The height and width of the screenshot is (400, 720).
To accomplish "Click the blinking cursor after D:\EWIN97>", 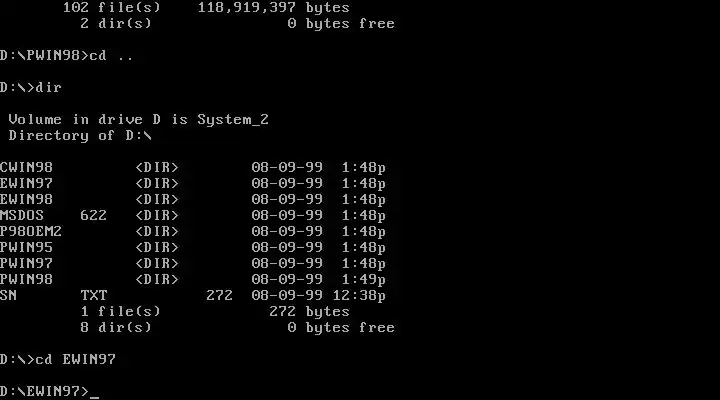I will pyautogui.click(x=94, y=396).
